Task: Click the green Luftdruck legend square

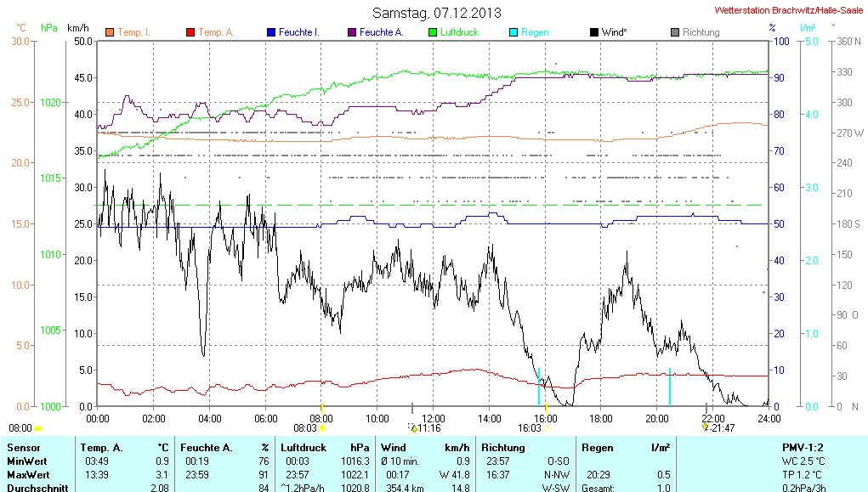Action: pyautogui.click(x=432, y=32)
